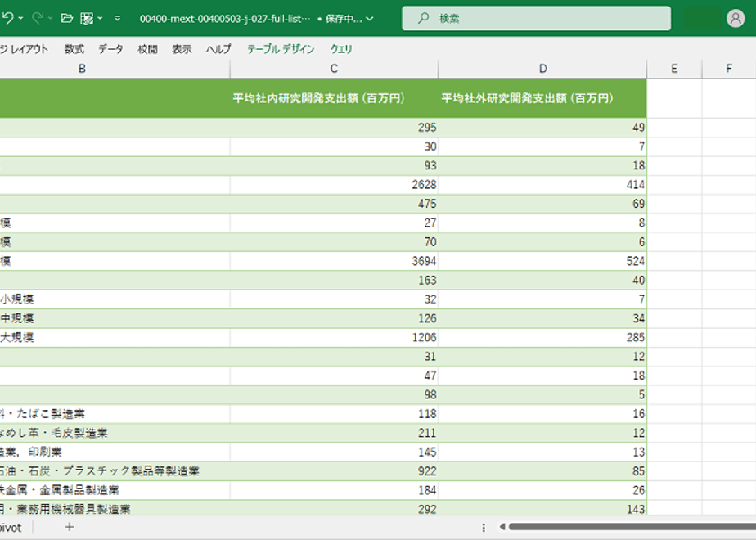Click the 業務用機械器具製造業 cell
Image resolution: width=756 pixels, height=540 pixels.
(115, 509)
